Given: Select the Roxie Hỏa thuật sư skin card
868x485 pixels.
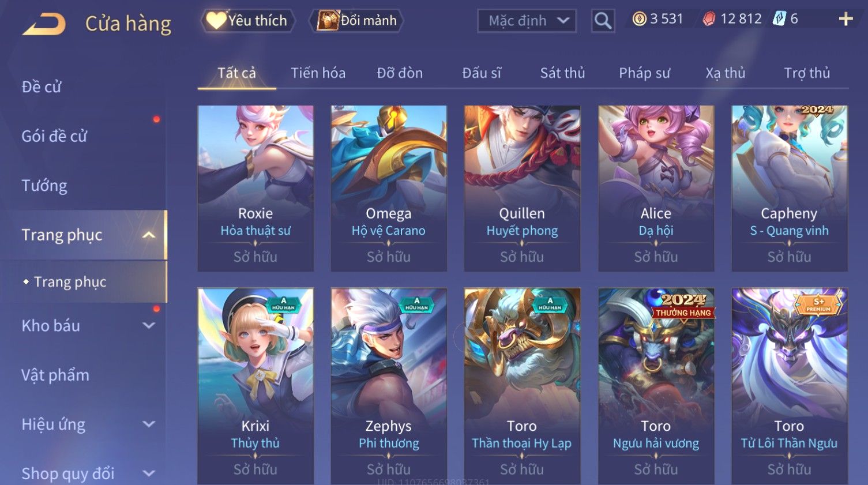Looking at the screenshot, I should pos(255,188).
